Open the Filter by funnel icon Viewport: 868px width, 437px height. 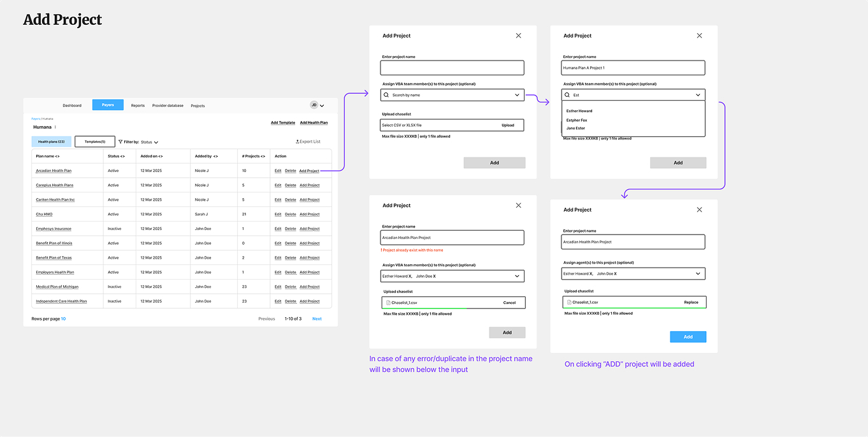click(x=120, y=141)
